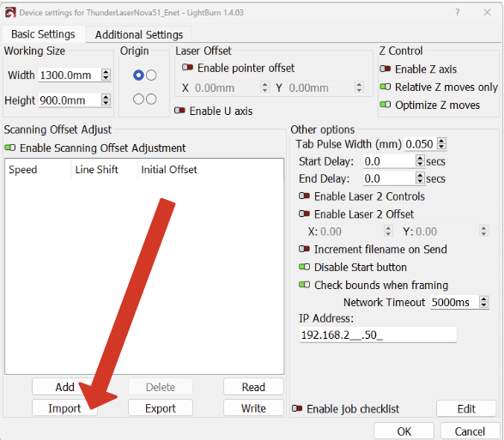Increase Width value with stepper arrow

(x=106, y=72)
